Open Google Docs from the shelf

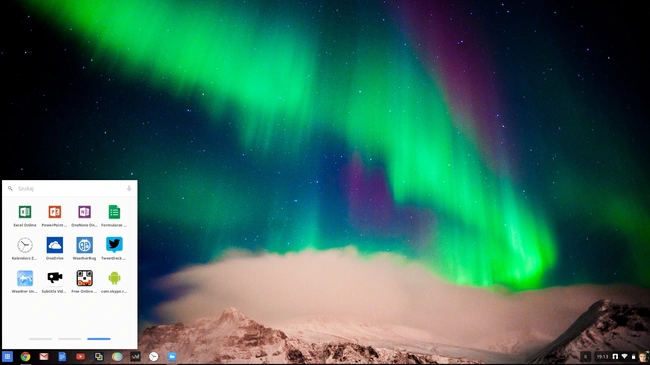[62, 356]
